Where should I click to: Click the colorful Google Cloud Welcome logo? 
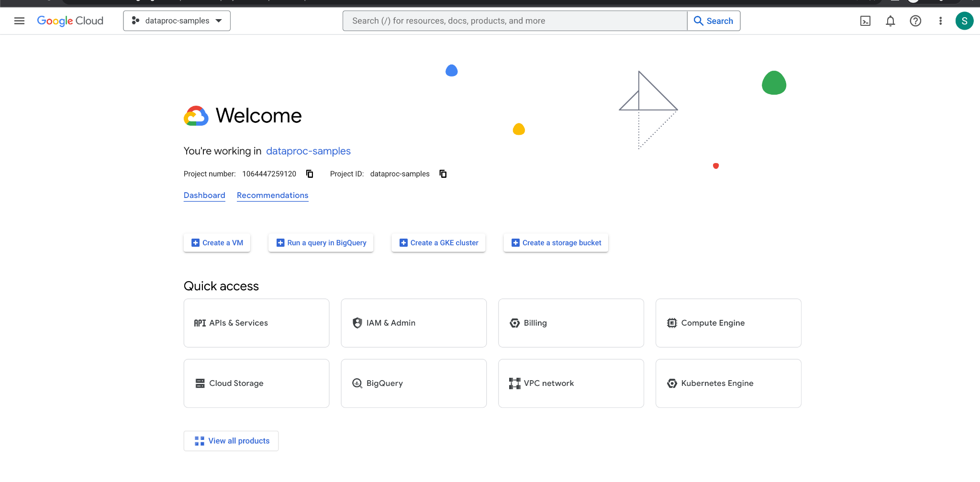196,116
